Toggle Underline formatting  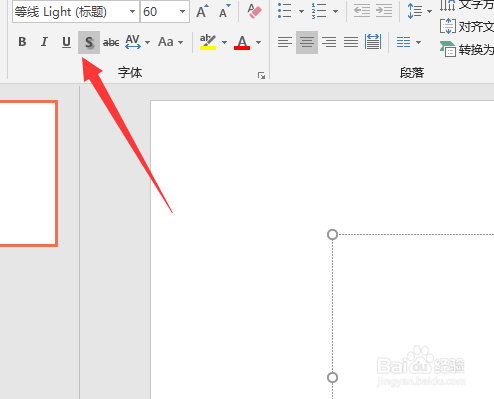pyautogui.click(x=66, y=42)
